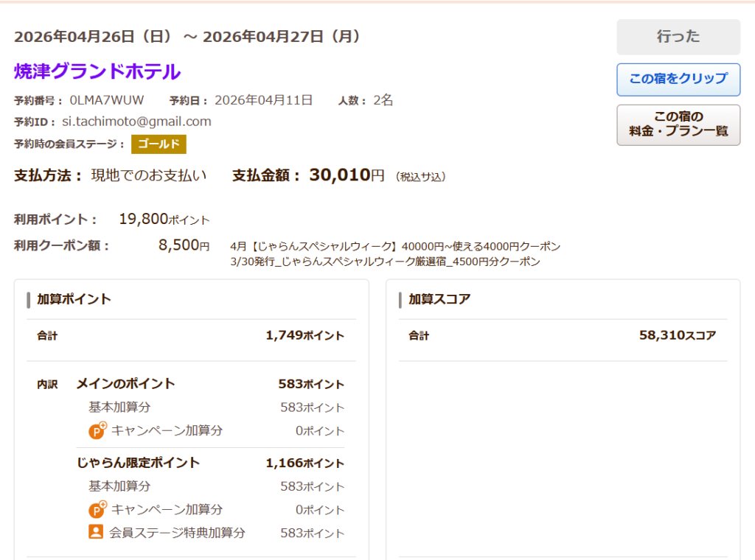The image size is (755, 560).
Task: Click the 1,749ポイント total value
Action: [x=305, y=335]
